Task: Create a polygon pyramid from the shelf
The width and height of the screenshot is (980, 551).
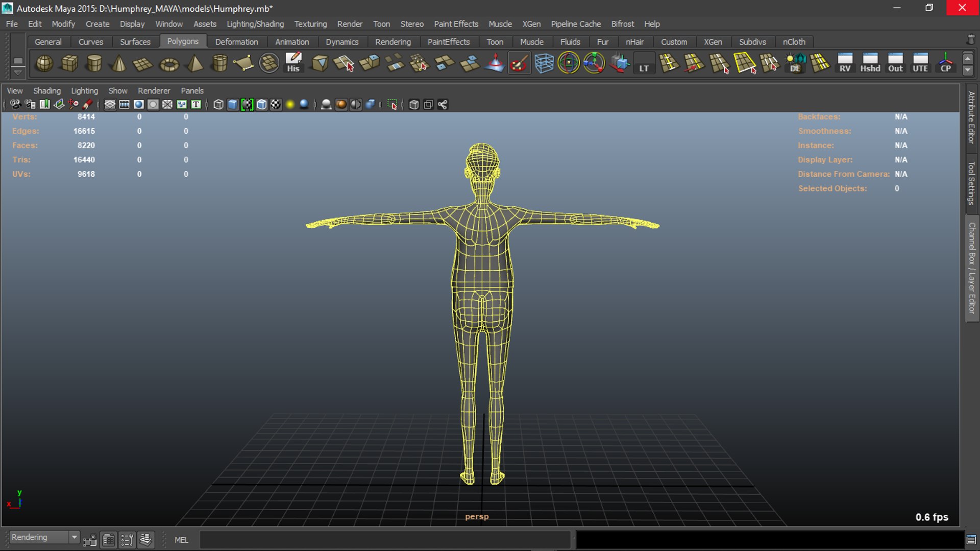Action: tap(194, 63)
